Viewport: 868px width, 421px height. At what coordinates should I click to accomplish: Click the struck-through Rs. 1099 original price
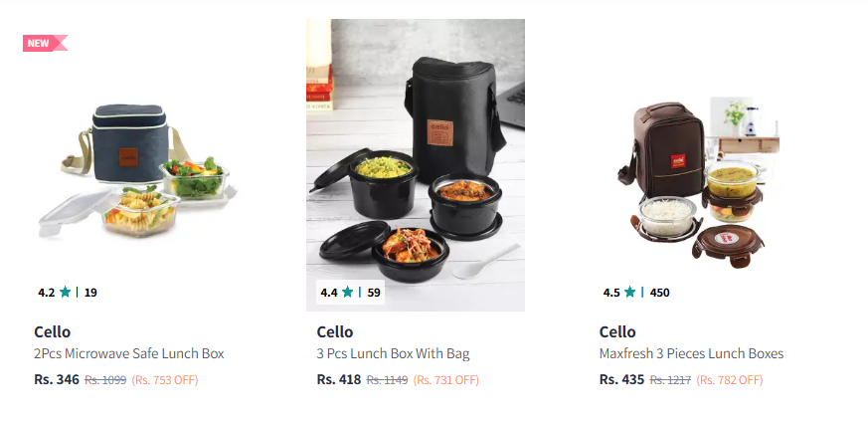point(105,380)
